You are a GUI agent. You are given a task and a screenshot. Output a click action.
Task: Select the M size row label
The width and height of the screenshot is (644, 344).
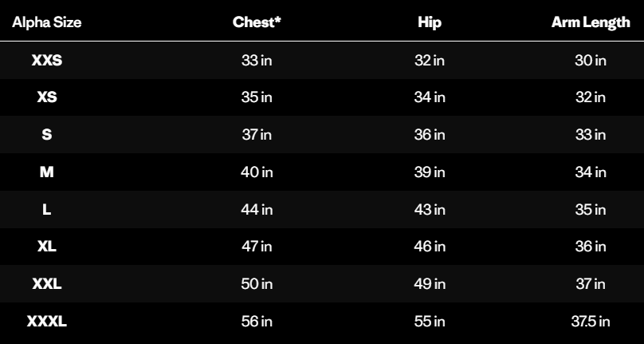point(47,172)
